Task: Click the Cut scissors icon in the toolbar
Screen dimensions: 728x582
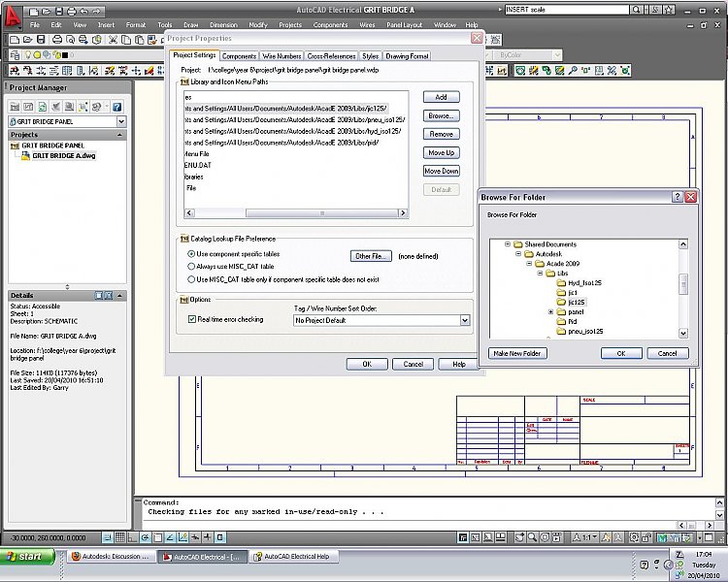Action: click(x=114, y=40)
